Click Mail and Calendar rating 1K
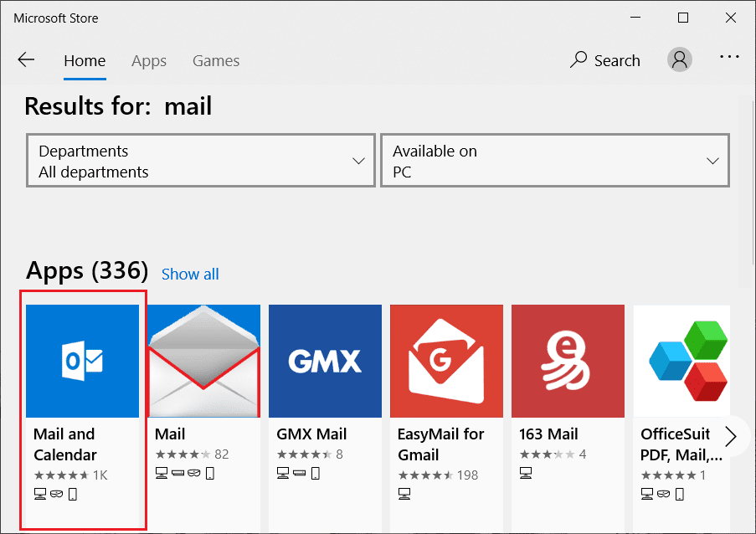The image size is (756, 534). point(71,475)
